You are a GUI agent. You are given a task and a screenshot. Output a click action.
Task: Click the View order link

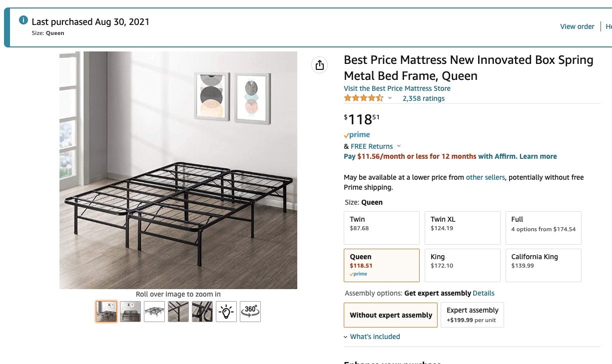pos(577,26)
